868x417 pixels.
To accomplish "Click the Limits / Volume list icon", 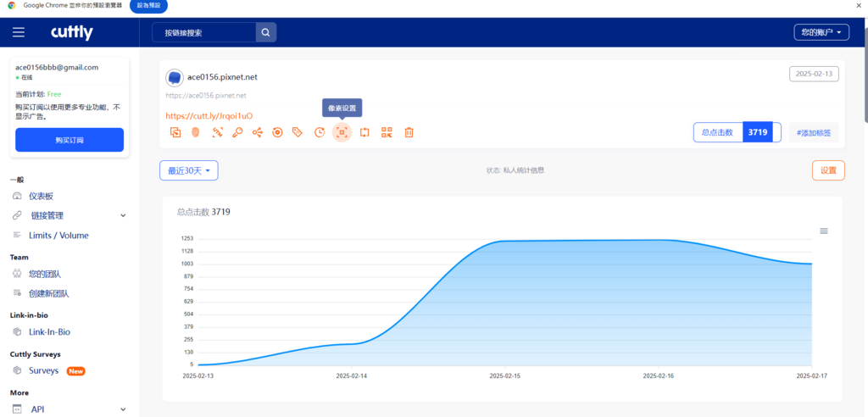I will point(17,236).
